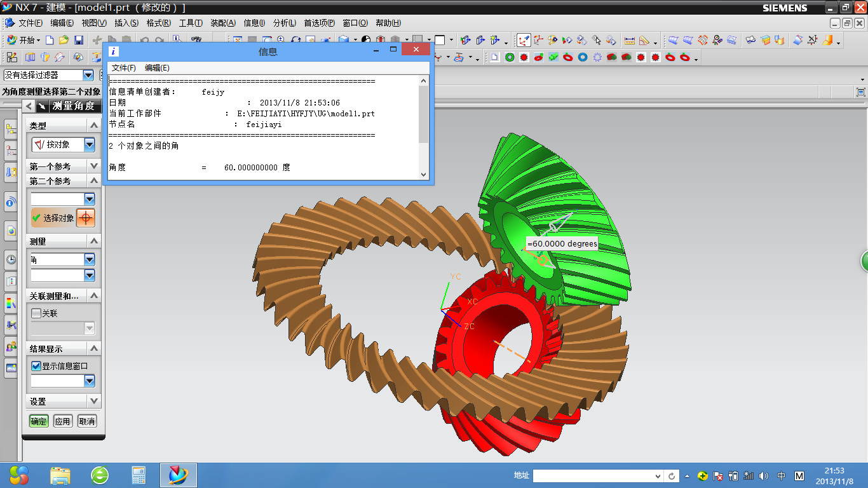Open the 首选项(P) menu
The image size is (868, 488).
319,23
